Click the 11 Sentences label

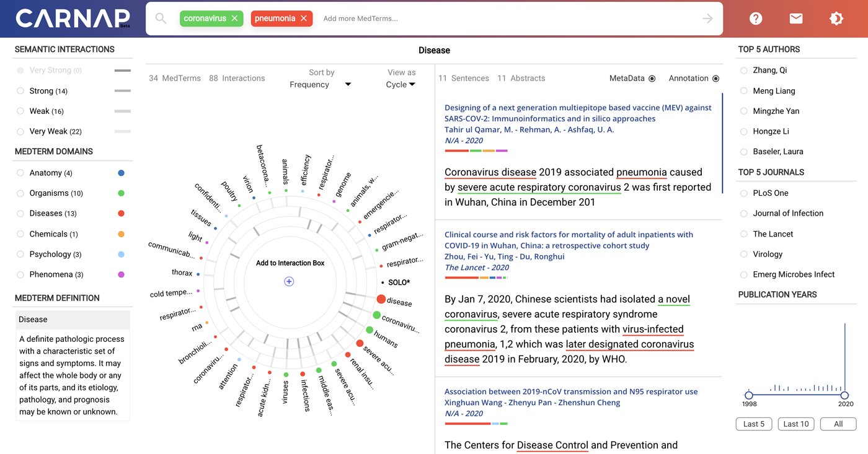(x=464, y=79)
